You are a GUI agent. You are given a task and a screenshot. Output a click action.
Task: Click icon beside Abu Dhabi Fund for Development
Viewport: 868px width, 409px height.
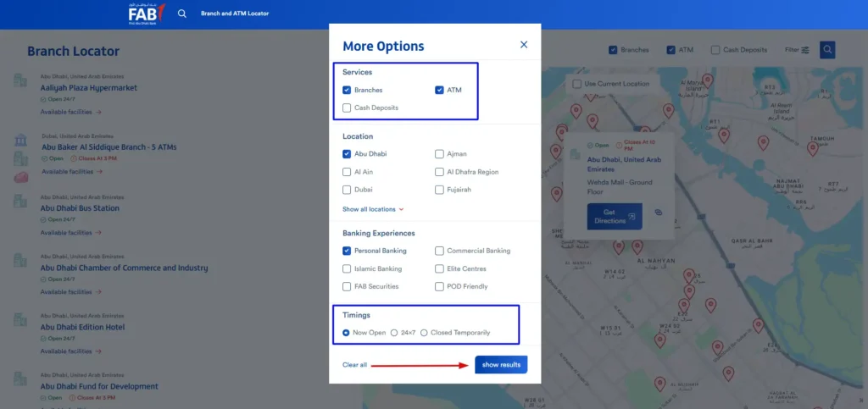click(20, 379)
